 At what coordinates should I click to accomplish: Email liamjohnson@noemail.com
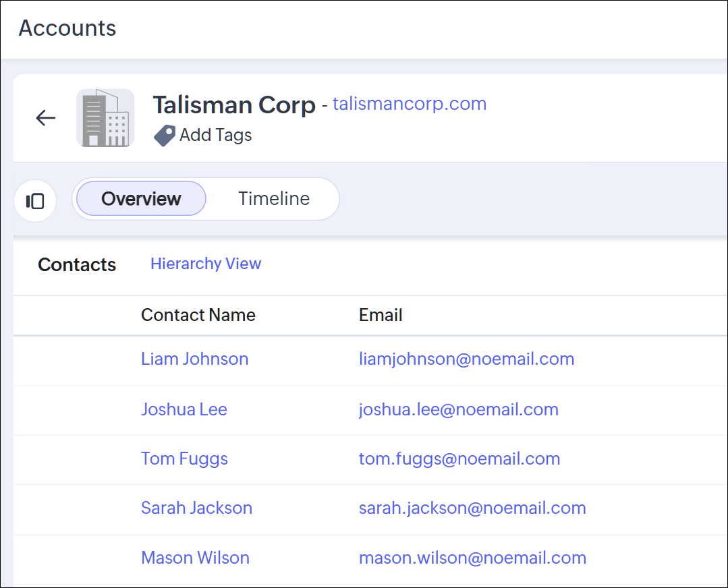point(466,359)
